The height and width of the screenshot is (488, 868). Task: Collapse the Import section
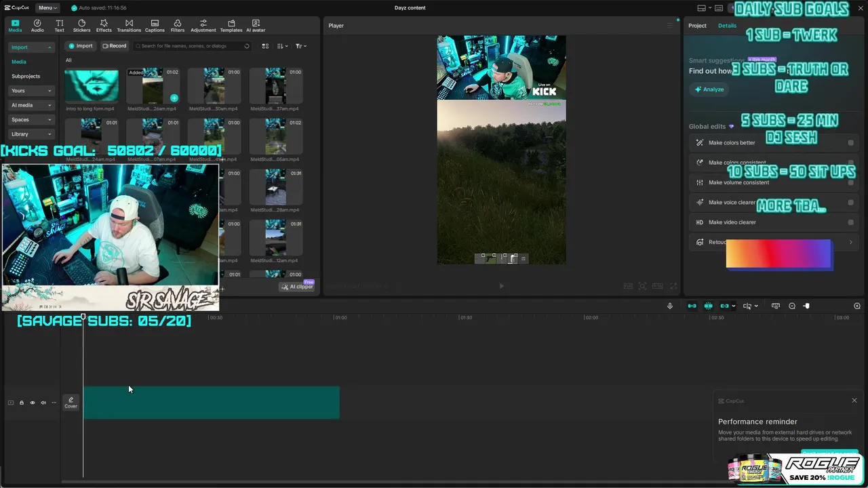(x=31, y=47)
